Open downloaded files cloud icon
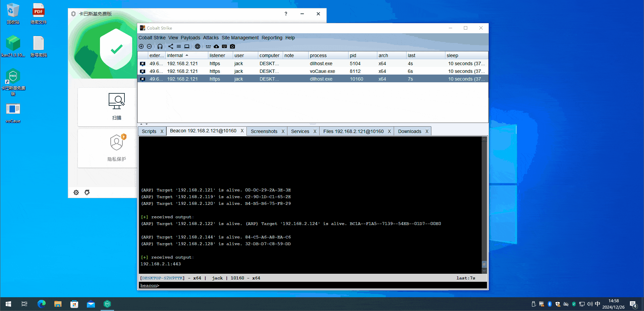Image resolution: width=644 pixels, height=311 pixels. [216, 46]
